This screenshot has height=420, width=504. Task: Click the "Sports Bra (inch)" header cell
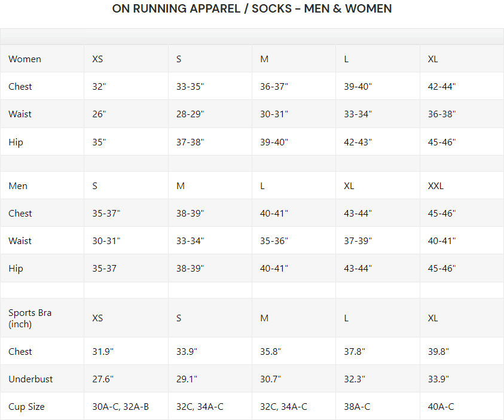[30, 318]
